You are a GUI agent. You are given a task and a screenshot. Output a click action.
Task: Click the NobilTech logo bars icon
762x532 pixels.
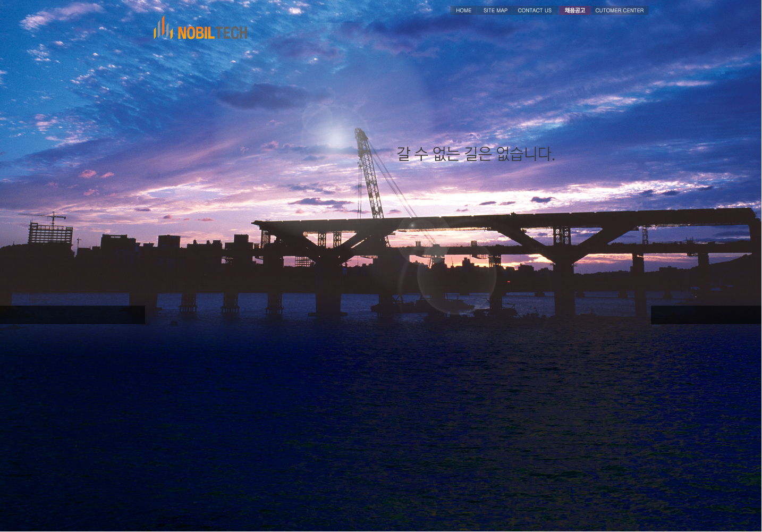(x=163, y=29)
